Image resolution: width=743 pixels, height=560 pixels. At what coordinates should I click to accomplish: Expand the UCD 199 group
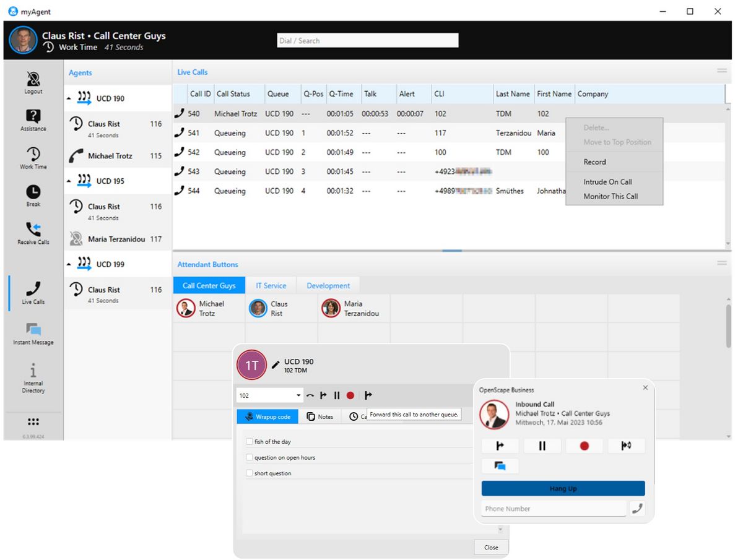[x=70, y=264]
